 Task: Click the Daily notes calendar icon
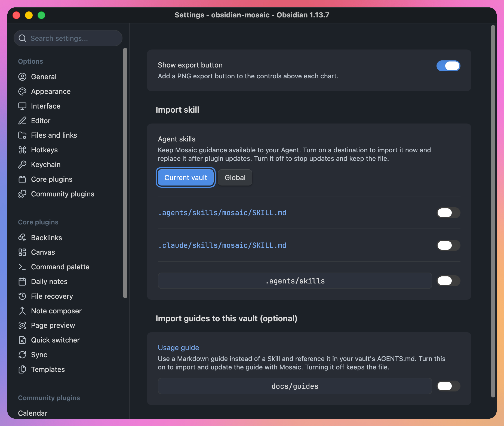pyautogui.click(x=22, y=282)
